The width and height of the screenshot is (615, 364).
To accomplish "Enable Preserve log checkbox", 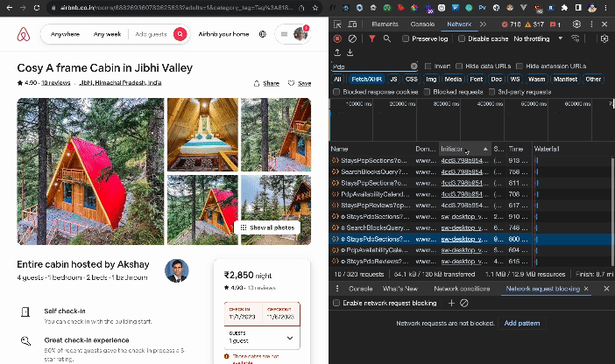I will [x=406, y=38].
